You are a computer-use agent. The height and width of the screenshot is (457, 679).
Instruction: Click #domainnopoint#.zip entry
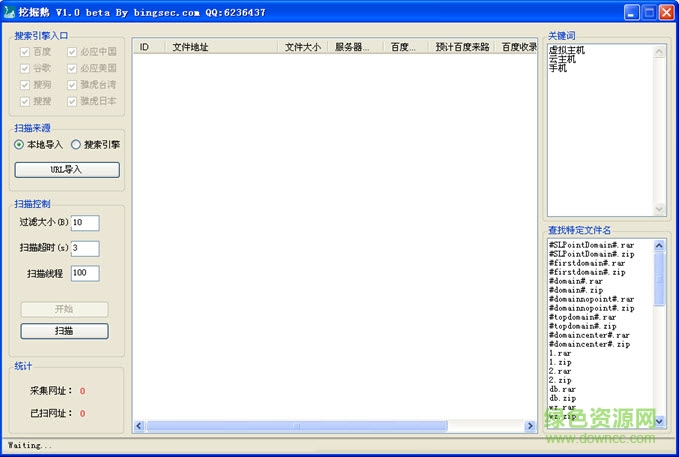[x=592, y=308]
